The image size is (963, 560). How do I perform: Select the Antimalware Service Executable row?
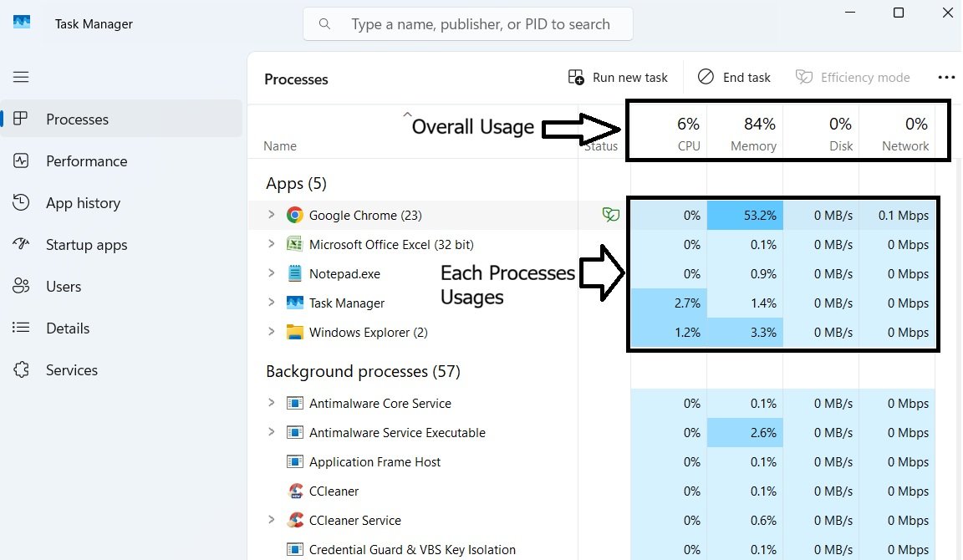592,432
